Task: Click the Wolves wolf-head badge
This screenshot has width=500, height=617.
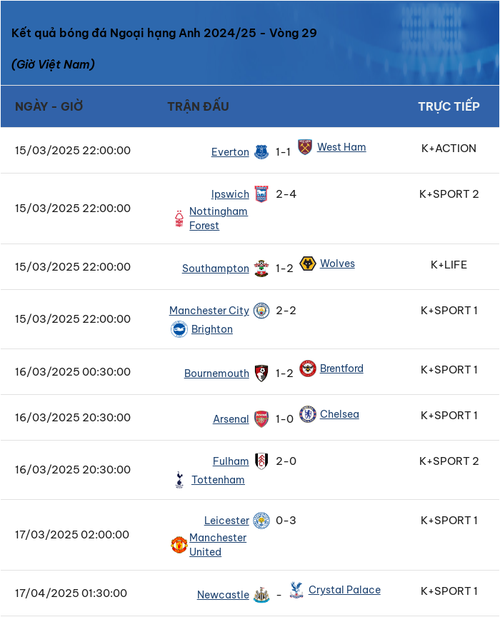Action: [x=308, y=263]
